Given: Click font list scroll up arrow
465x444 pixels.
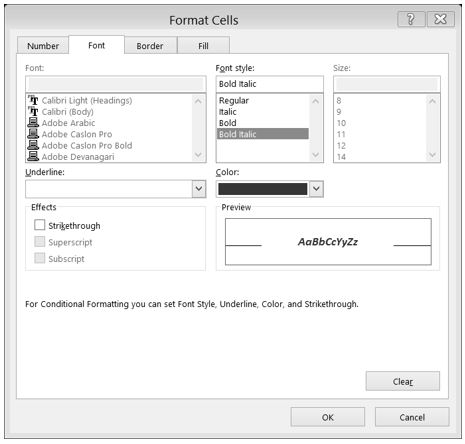Looking at the screenshot, I should (198, 101).
